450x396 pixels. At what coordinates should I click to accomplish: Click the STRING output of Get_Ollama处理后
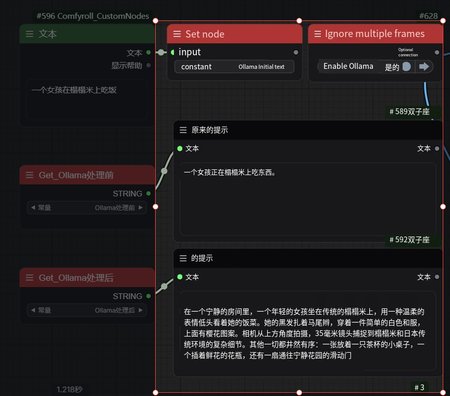coord(149,296)
